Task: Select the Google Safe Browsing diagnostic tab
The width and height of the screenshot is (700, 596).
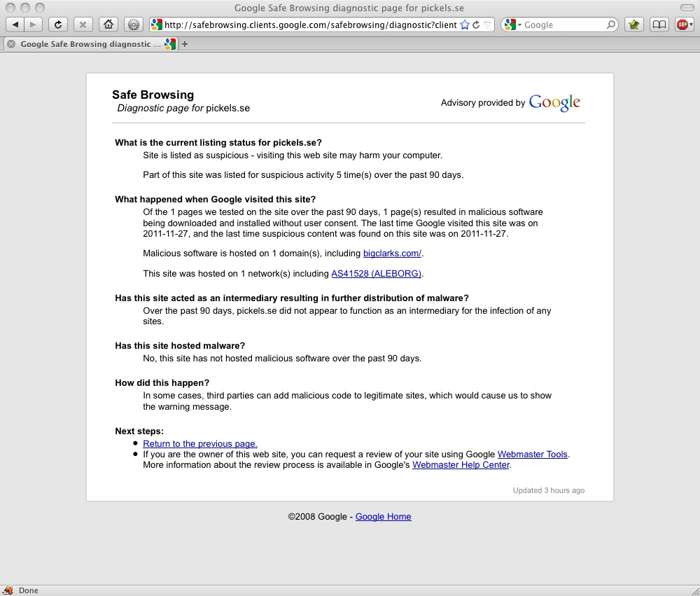Action: [91, 44]
